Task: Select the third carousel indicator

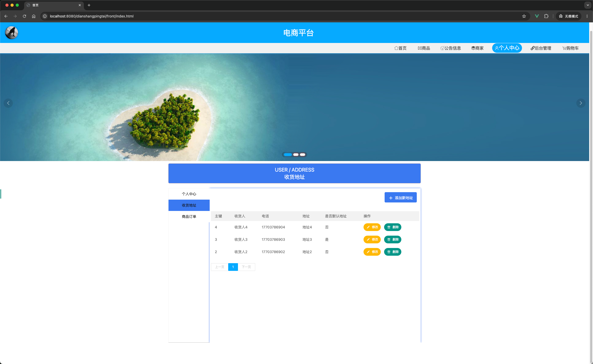Action: [303, 155]
